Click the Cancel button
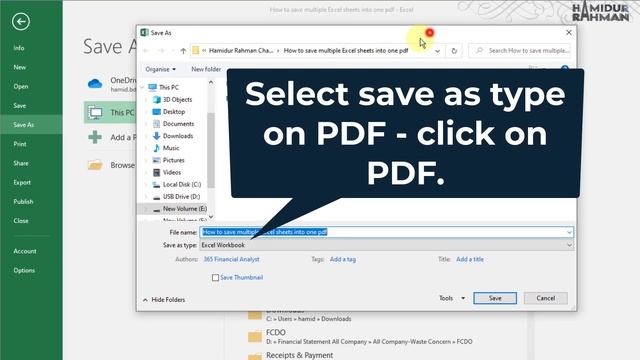 pyautogui.click(x=545, y=298)
